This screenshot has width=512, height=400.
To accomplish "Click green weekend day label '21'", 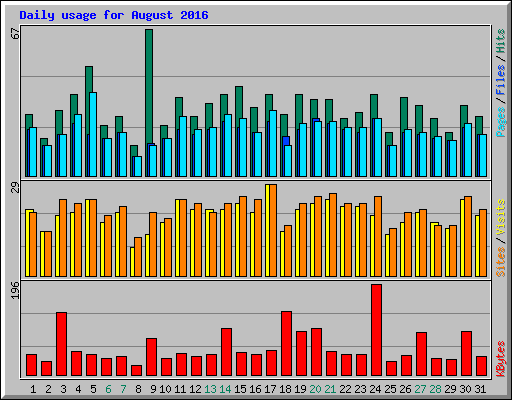I will (x=330, y=389).
